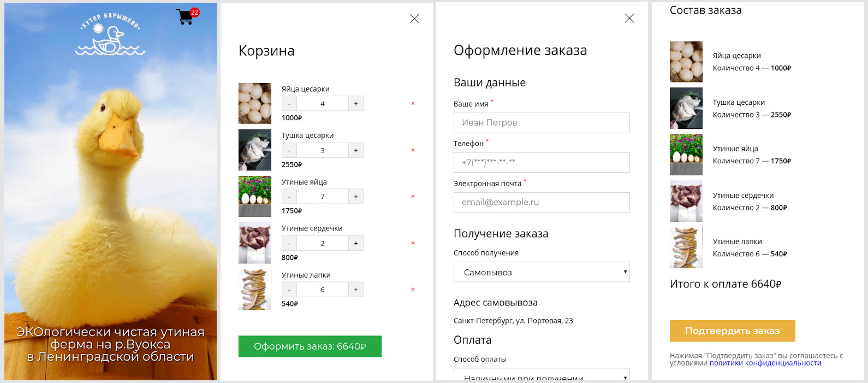Increase quantity of Яйца цесарки
Screen dimensions: 868x383
[x=356, y=104]
